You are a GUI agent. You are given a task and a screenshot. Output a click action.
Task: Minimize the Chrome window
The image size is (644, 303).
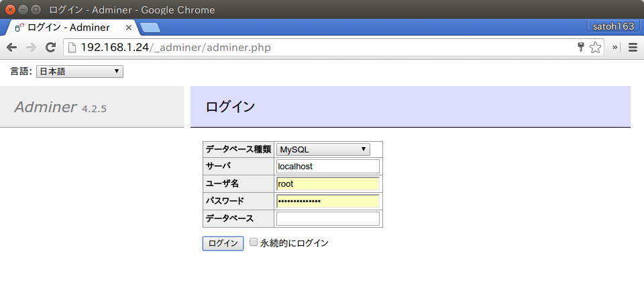point(23,9)
